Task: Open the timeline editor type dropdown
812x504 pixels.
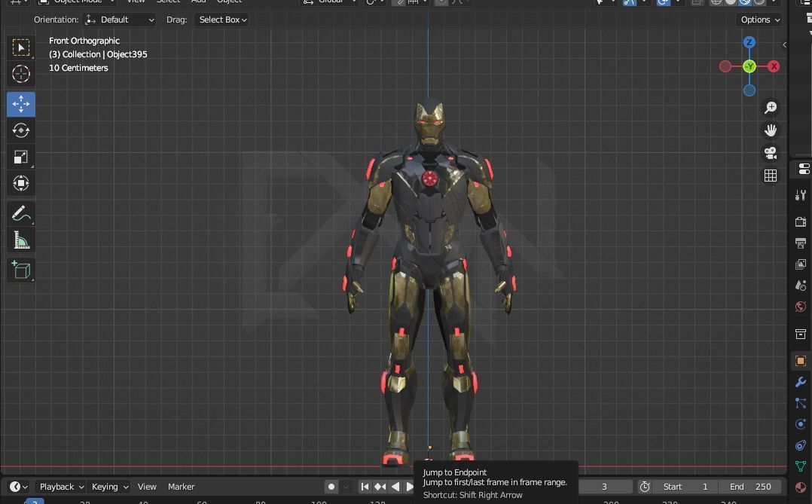Action: tap(19, 487)
